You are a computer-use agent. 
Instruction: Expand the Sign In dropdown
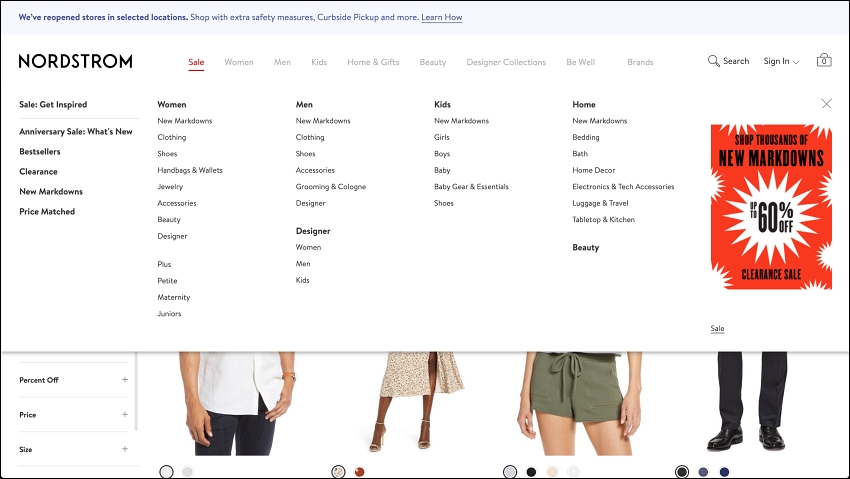click(x=781, y=61)
